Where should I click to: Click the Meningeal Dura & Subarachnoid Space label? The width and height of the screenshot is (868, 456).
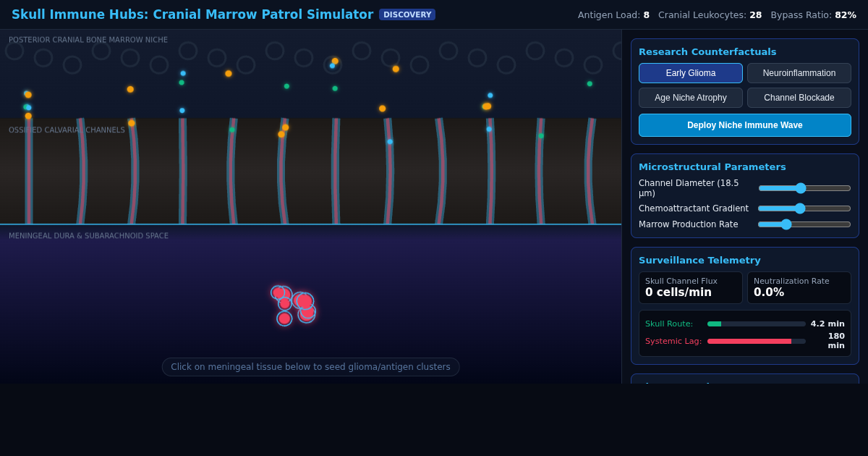(x=88, y=236)
